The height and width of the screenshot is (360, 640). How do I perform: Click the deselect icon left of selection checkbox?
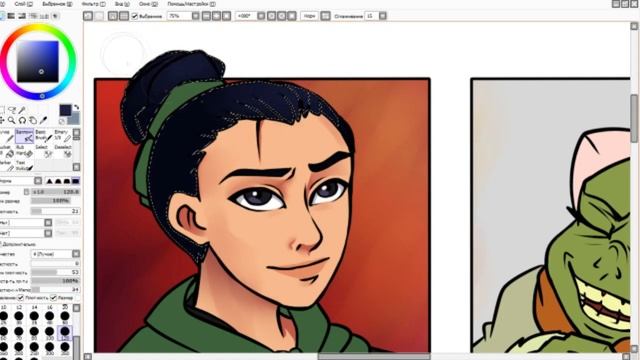(113, 16)
